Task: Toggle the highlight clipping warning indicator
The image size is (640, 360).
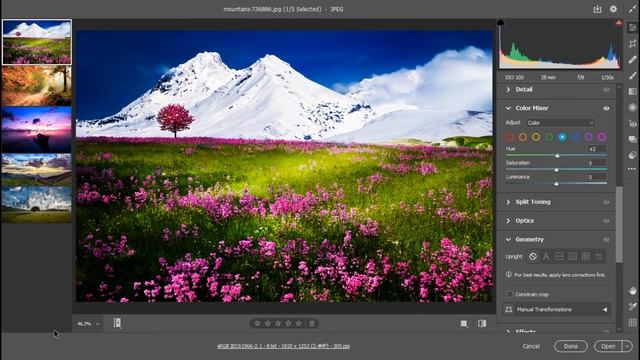Action: click(619, 23)
